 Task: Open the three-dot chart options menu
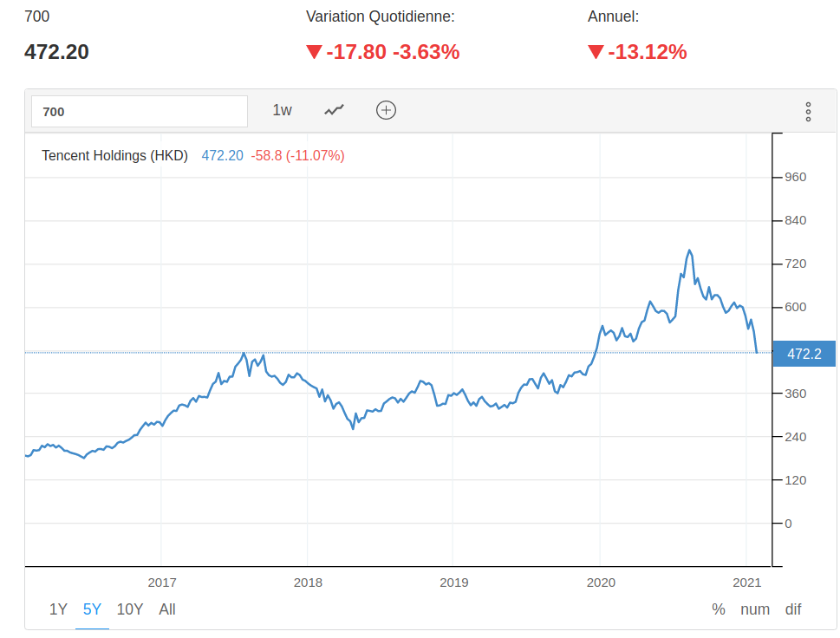coord(808,111)
